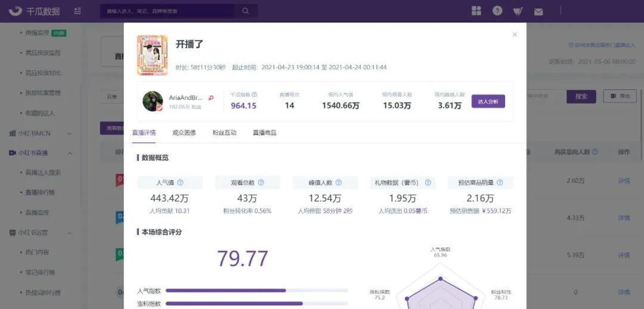Click the help icon beside 礼物数据（薯币）
This screenshot has width=644, height=309.
pos(428,183)
